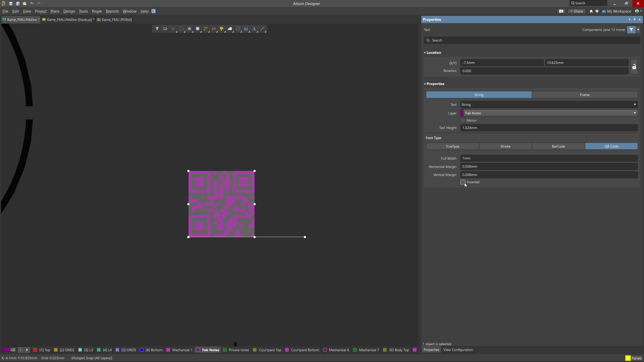Open the Align objects tool
This screenshot has height=362, width=644.
190,29
